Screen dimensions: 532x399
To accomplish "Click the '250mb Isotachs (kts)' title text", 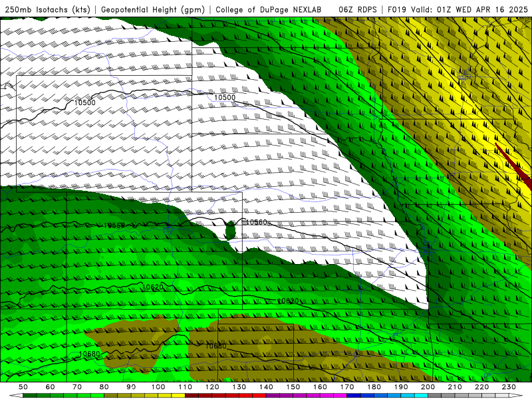I will (48, 10).
